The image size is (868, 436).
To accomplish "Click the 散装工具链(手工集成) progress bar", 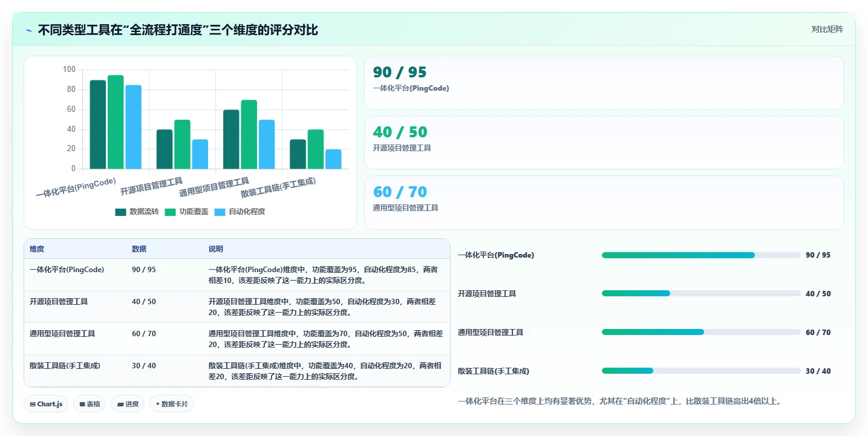I will [701, 371].
